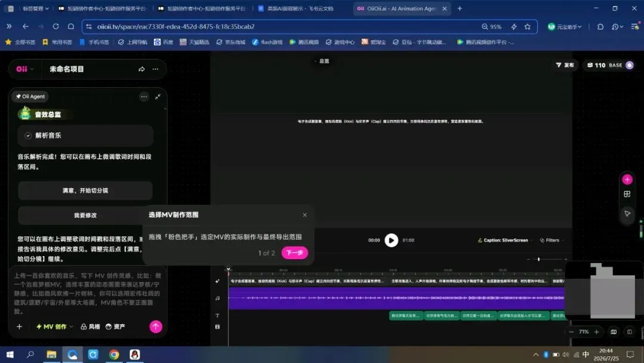The image size is (644, 363).
Task: Open the Oii logo dropdown menu
Action: [x=24, y=69]
